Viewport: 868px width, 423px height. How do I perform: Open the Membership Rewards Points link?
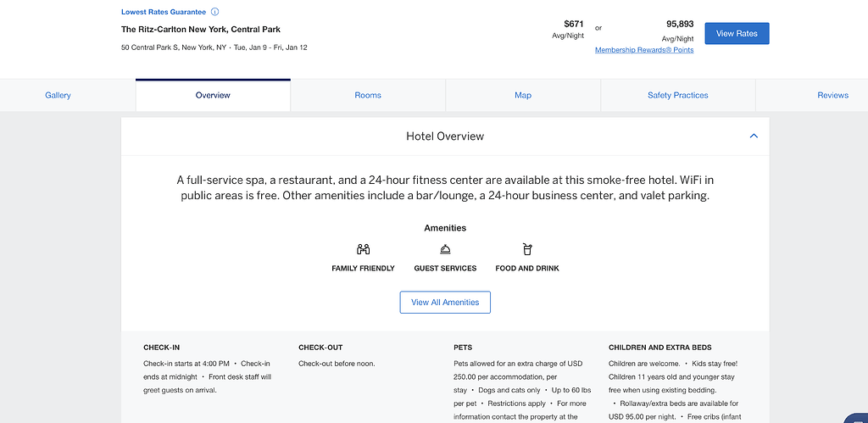[x=644, y=50]
